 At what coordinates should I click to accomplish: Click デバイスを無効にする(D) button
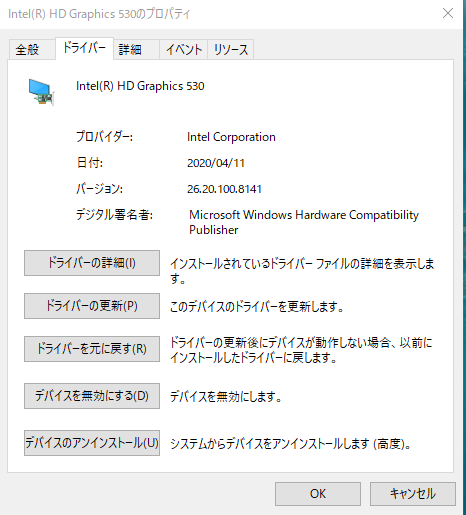92,396
